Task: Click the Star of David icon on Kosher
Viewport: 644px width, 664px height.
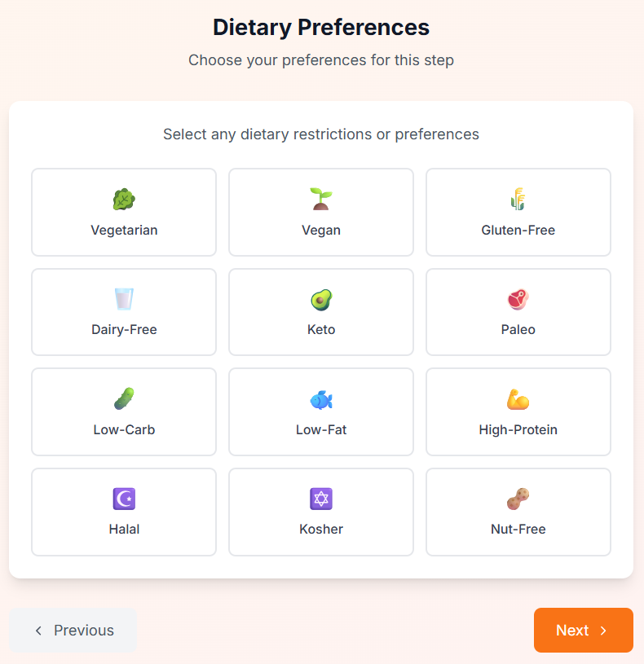Action: click(x=320, y=498)
